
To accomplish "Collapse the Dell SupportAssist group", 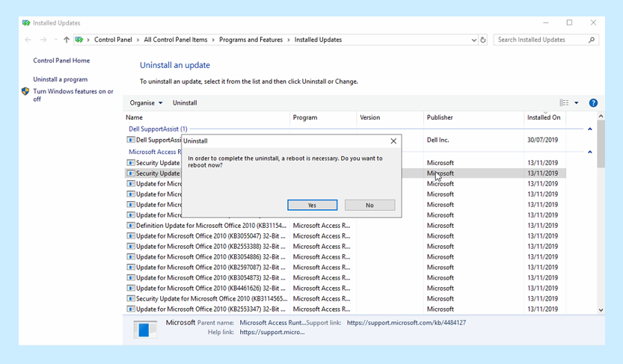I will click(589, 129).
